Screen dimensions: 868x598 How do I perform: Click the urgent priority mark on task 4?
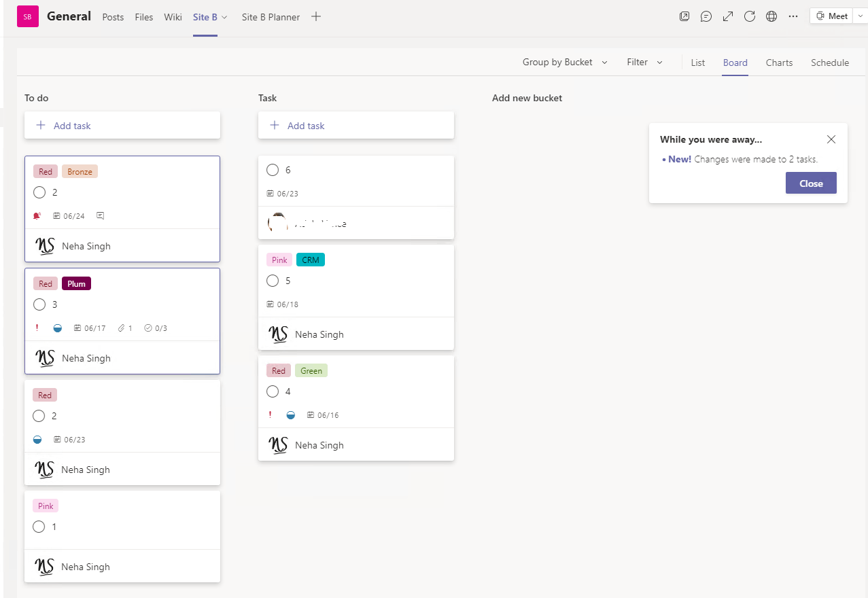point(271,415)
